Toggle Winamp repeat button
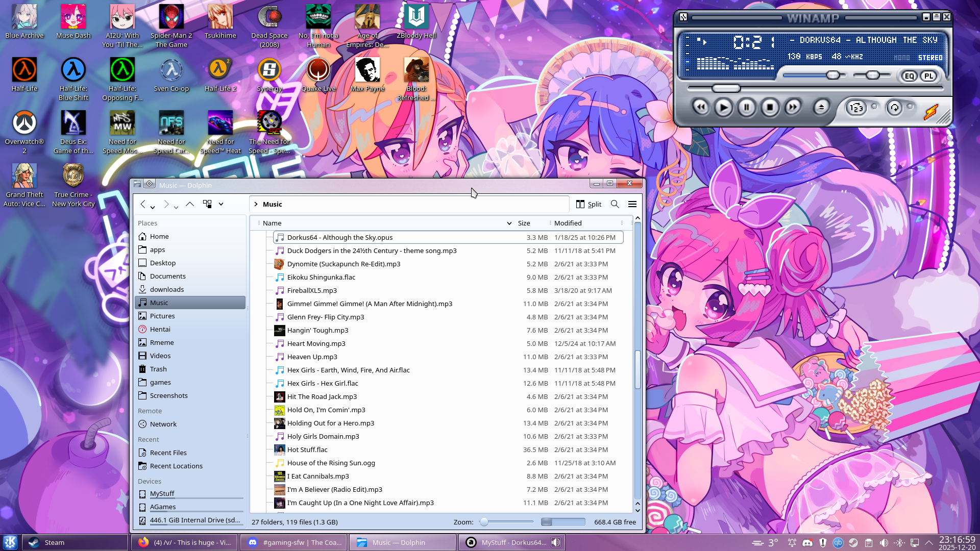This screenshot has width=980, height=551. 894,108
